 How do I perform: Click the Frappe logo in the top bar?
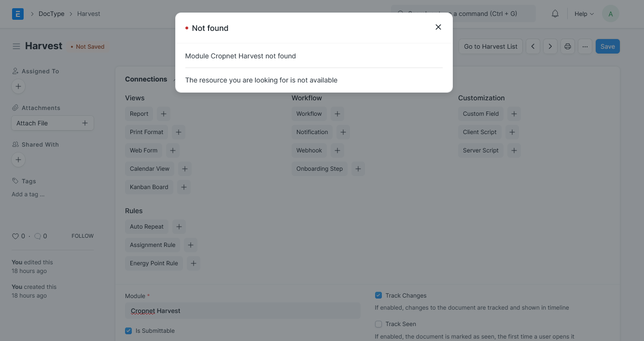tap(18, 14)
